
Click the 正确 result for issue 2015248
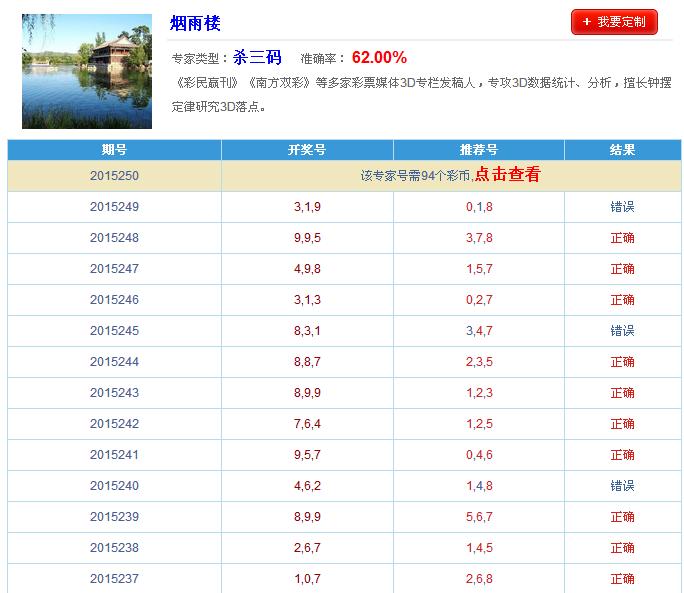click(x=622, y=238)
